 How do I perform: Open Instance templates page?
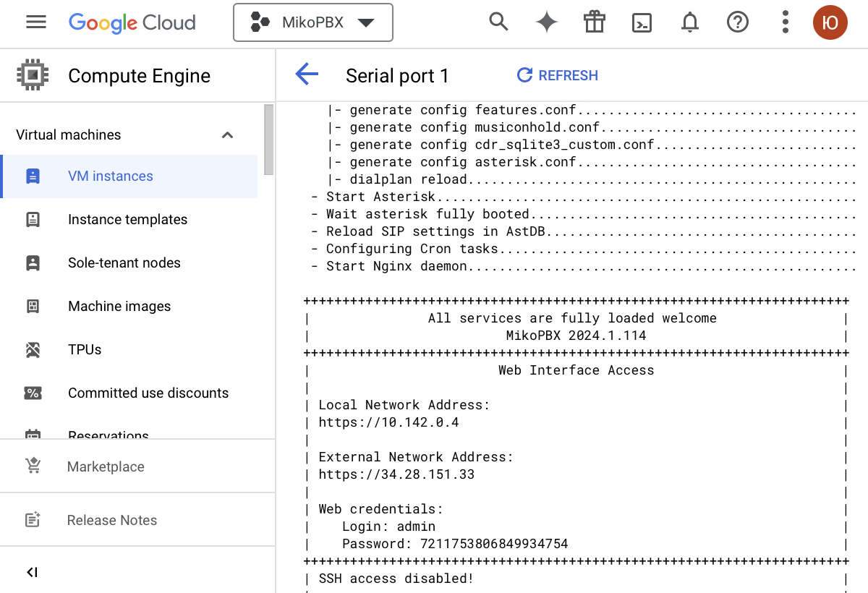127,220
